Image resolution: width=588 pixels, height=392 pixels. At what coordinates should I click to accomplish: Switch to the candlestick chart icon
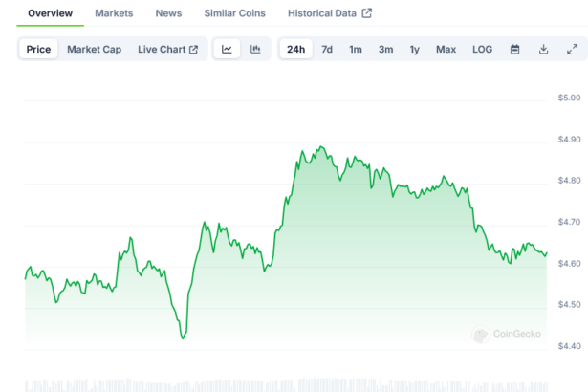pyautogui.click(x=255, y=49)
